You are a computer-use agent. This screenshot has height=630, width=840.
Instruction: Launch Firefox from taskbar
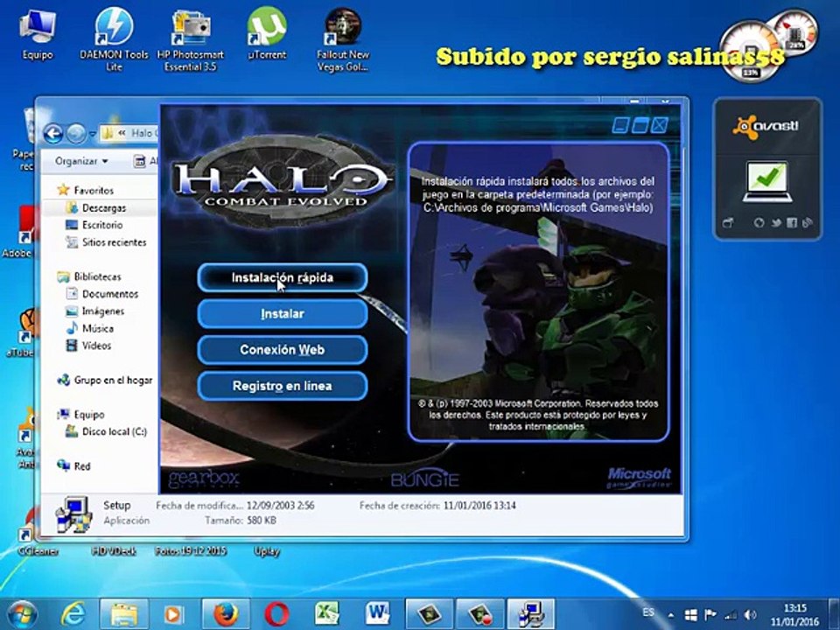226,614
